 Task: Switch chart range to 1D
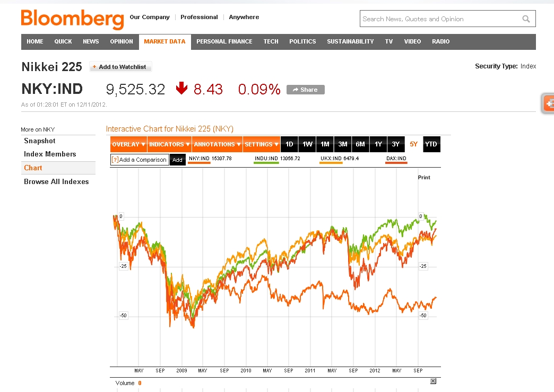289,144
